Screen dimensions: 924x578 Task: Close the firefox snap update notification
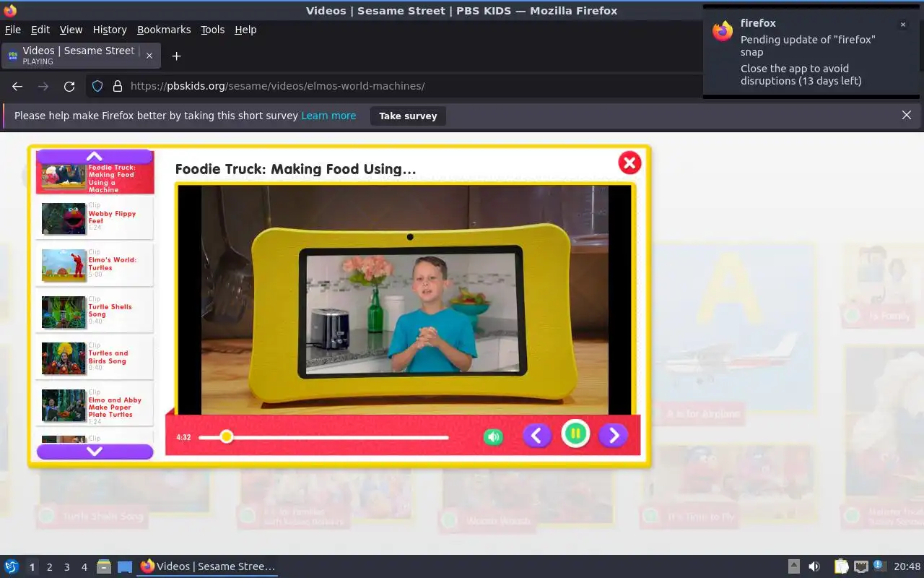pos(902,25)
